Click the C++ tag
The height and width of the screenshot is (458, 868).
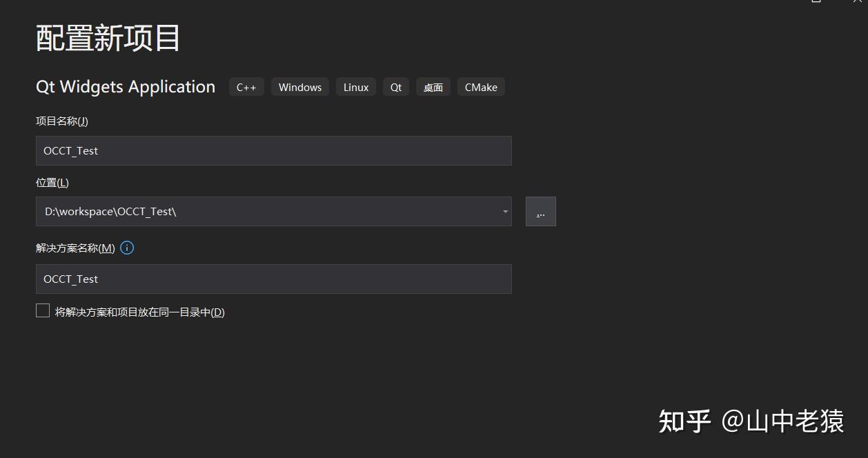point(246,87)
